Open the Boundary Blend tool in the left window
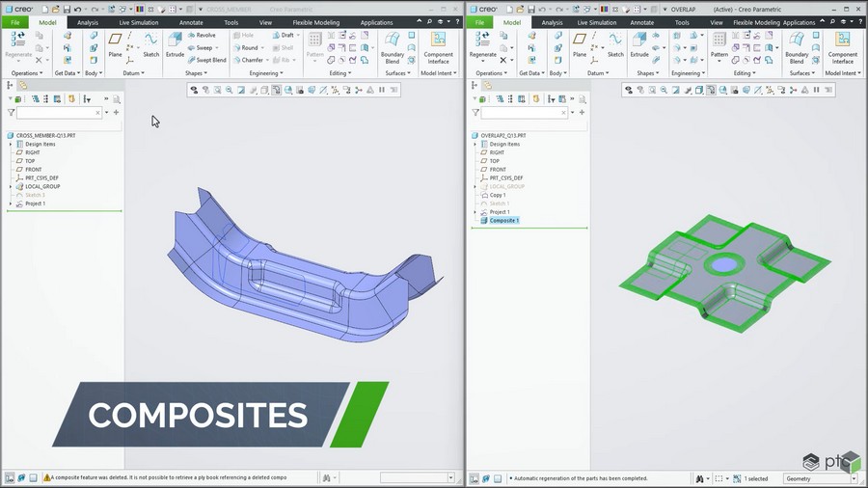Screen dimensions: 868x488 (x=392, y=47)
